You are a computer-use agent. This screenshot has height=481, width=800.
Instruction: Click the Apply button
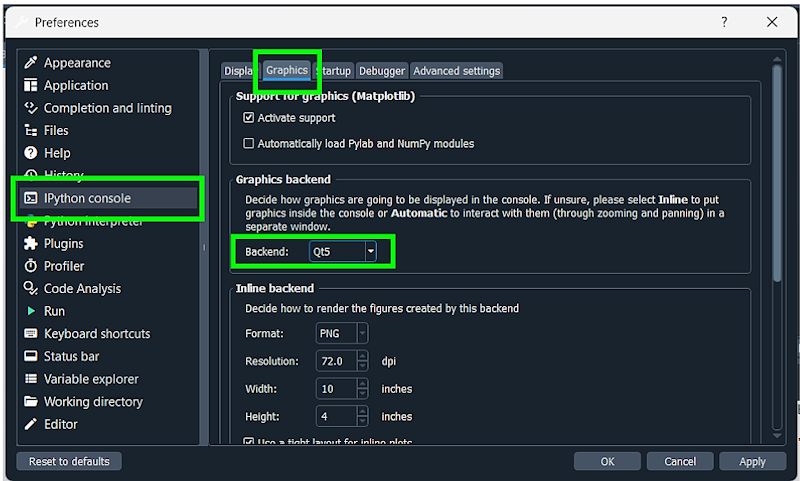pos(753,461)
